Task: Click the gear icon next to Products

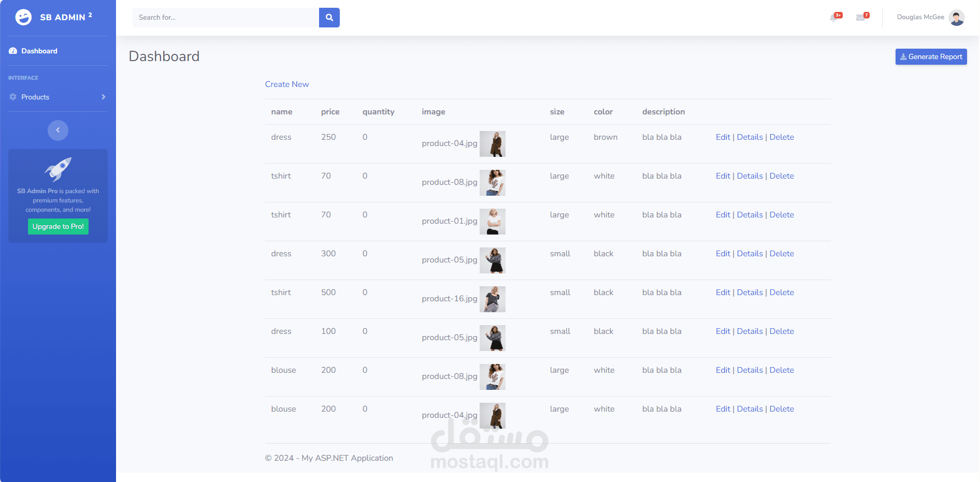Action: click(12, 97)
